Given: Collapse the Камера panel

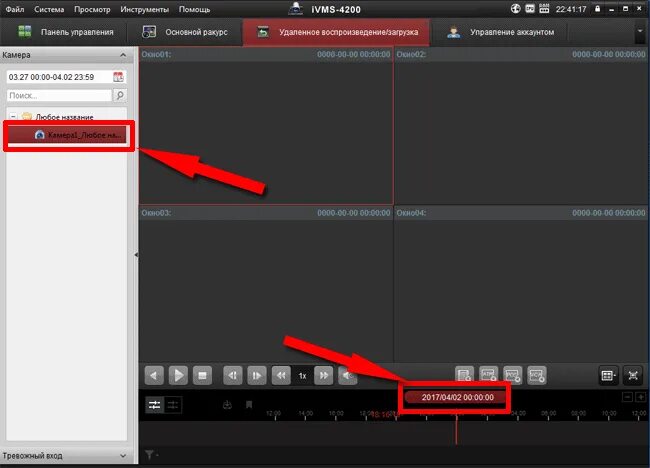Looking at the screenshot, I should 123,55.
